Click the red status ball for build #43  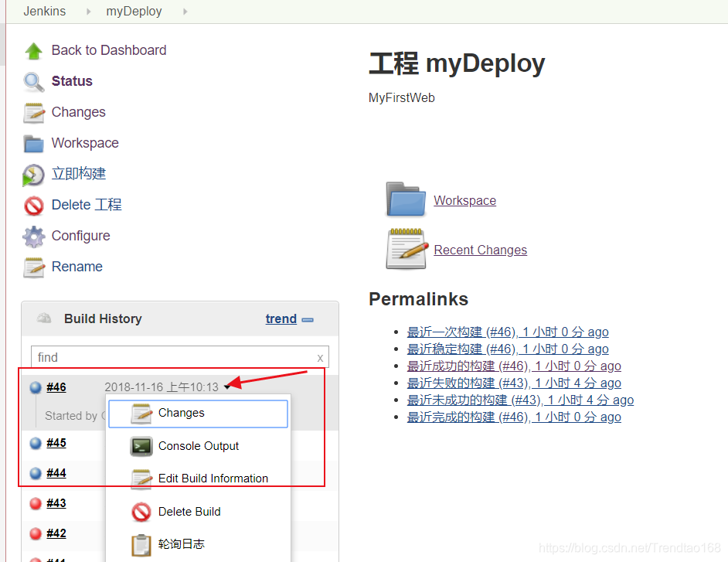[x=36, y=503]
